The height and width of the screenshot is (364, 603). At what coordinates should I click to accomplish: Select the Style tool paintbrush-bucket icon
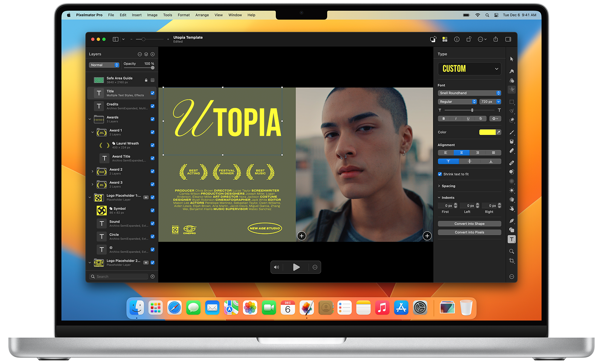pos(511,71)
